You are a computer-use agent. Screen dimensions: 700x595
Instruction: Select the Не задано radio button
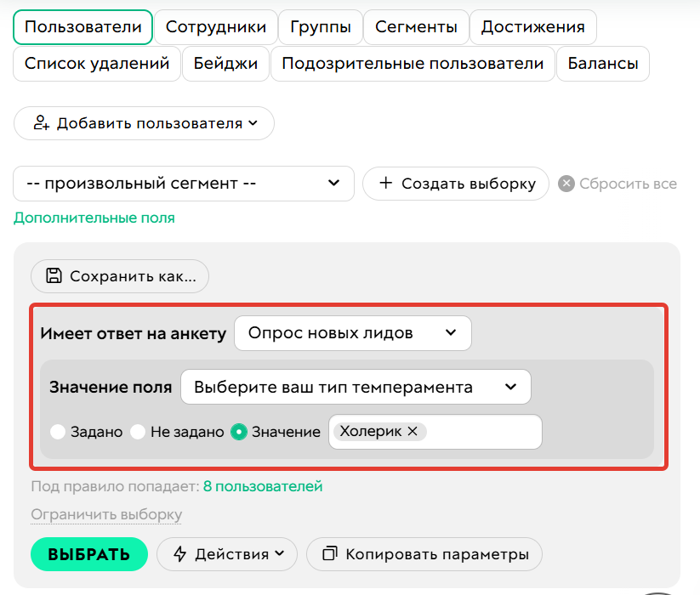(137, 432)
